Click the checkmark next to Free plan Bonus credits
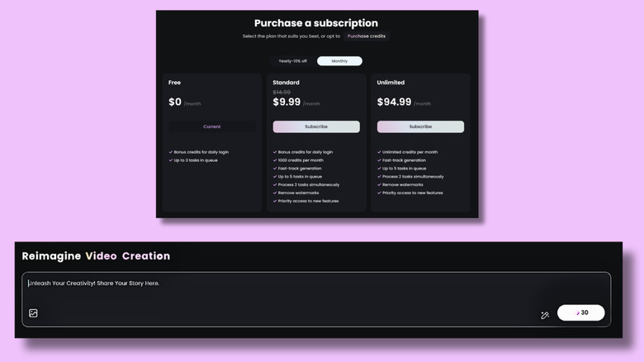Viewport: 644px width, 362px height. click(x=171, y=152)
